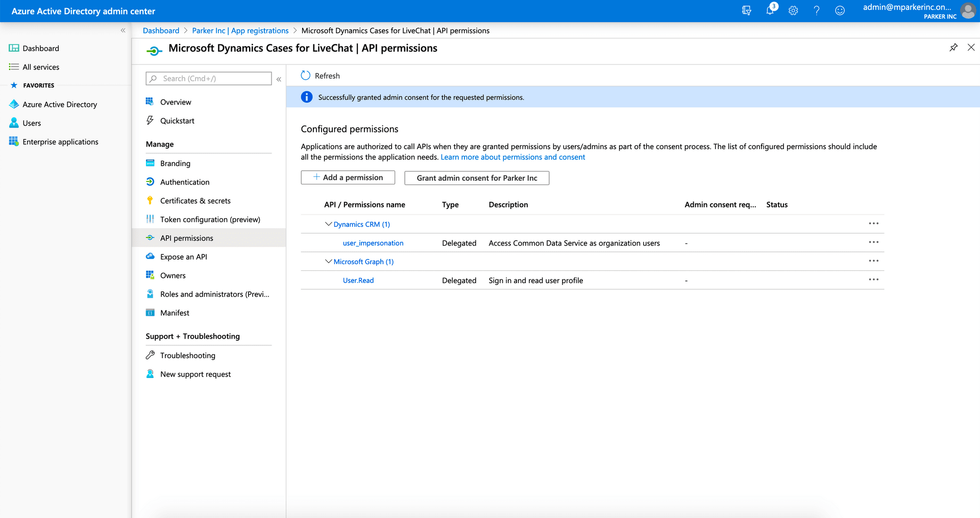This screenshot has height=518, width=980.
Task: Open Token configuration (preview) via its icon
Action: [x=150, y=219]
